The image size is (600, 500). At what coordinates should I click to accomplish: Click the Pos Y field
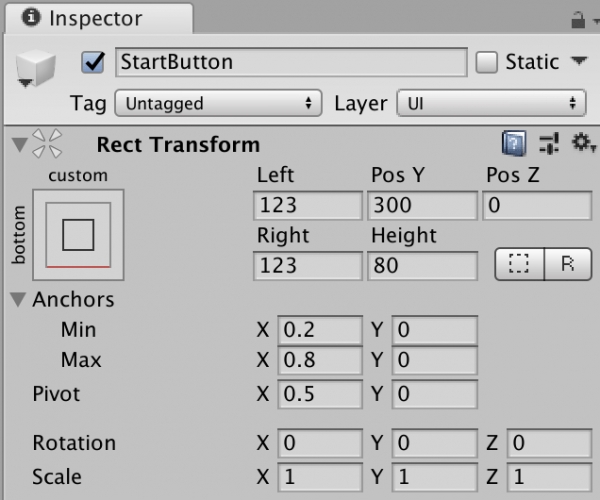pos(422,207)
